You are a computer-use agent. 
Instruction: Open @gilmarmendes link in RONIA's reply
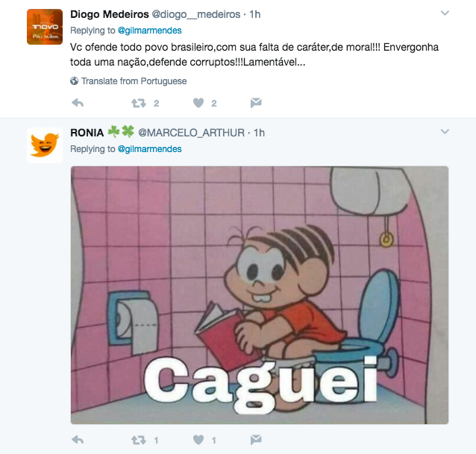click(x=149, y=149)
